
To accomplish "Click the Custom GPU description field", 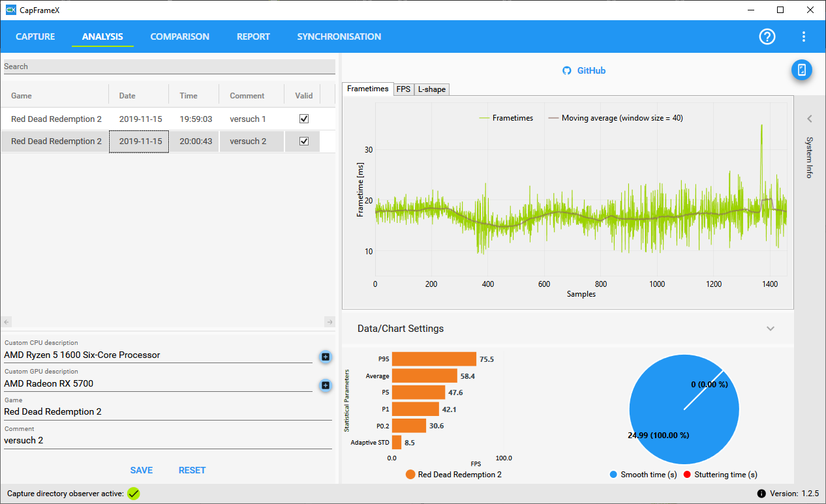I will tap(158, 384).
